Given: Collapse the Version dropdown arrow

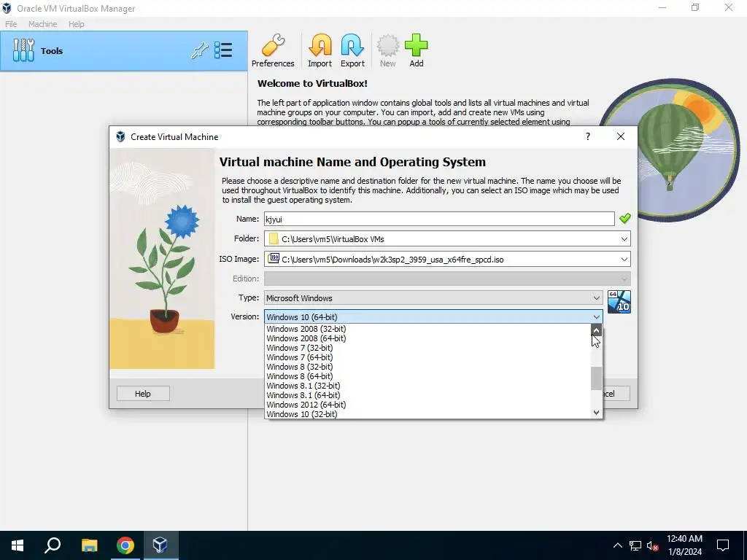Looking at the screenshot, I should point(597,317).
